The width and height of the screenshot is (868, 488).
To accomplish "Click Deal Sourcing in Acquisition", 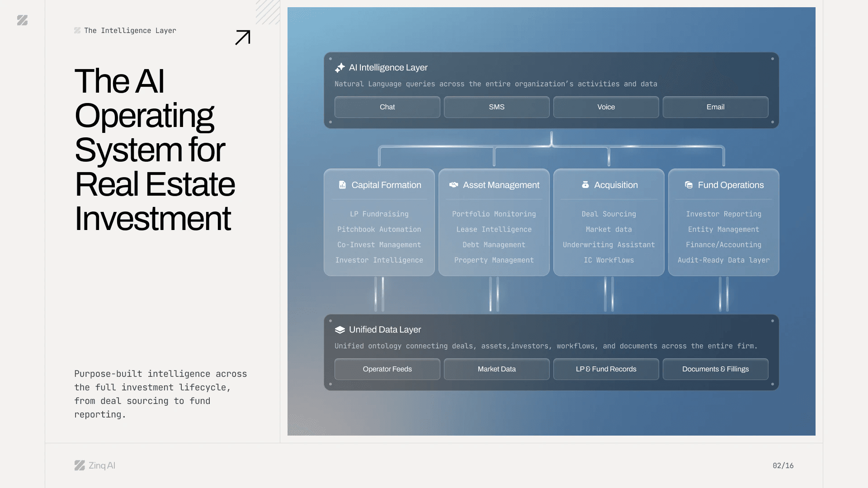I will [x=609, y=214].
